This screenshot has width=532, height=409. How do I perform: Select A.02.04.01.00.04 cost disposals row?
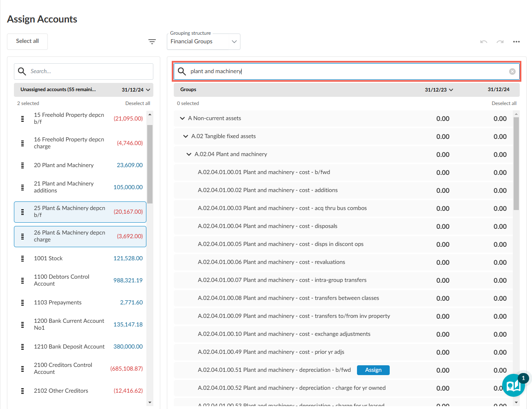[x=343, y=226]
